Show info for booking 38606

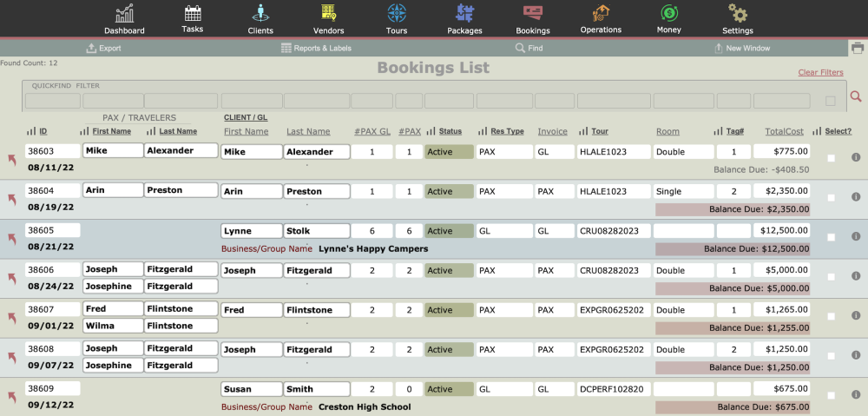(x=856, y=276)
